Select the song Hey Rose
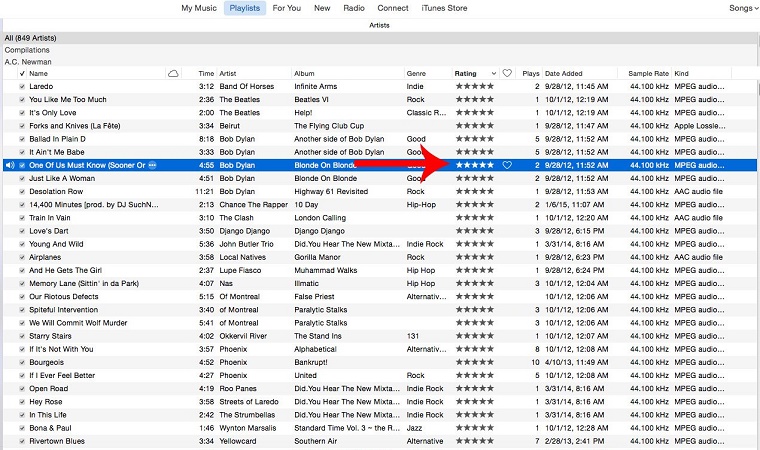This screenshot has width=760, height=450. (46, 402)
